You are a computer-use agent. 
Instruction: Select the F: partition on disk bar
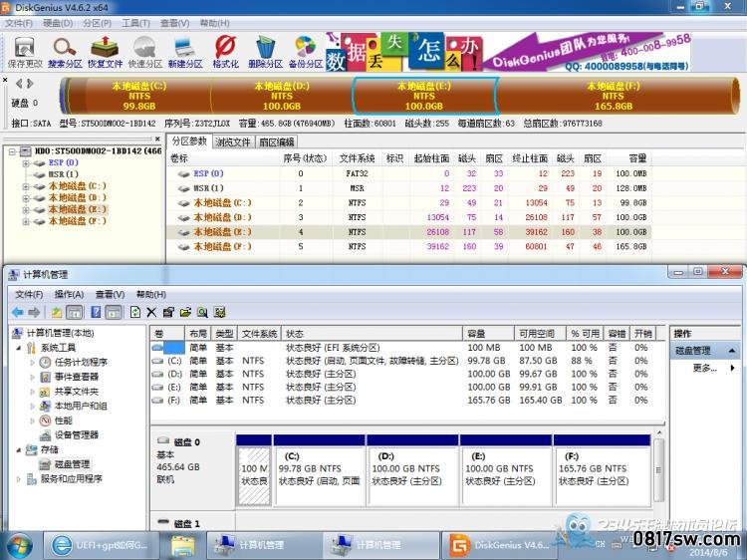pyautogui.click(x=615, y=96)
